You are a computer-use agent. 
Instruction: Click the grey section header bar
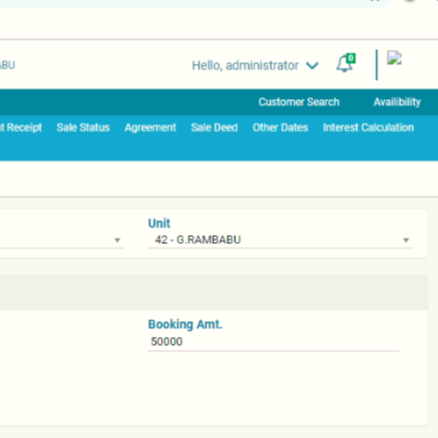pyautogui.click(x=214, y=292)
